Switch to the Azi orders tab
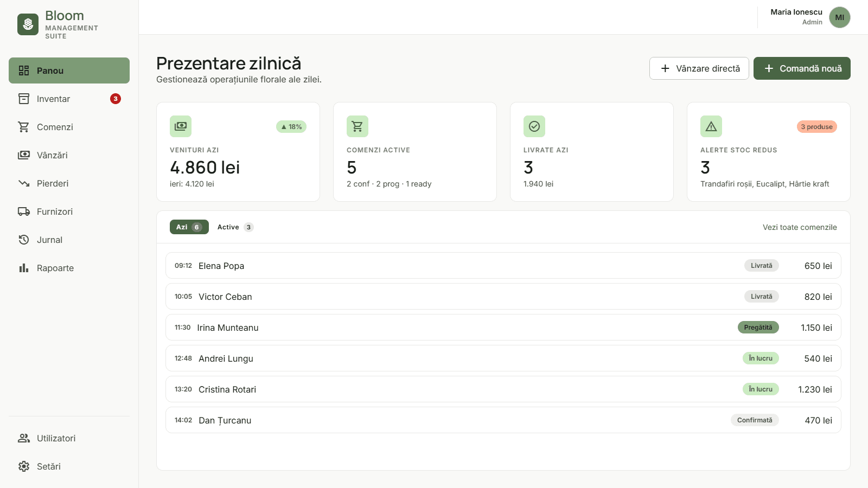 point(189,227)
